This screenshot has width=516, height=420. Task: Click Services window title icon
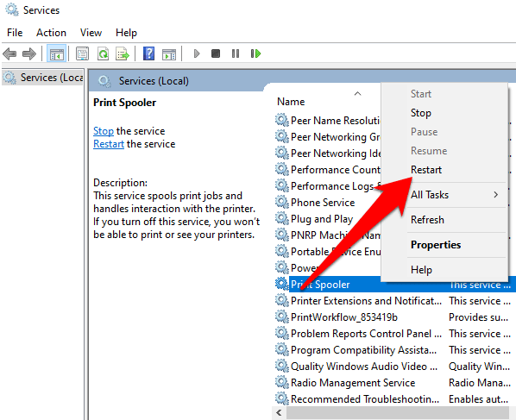click(12, 9)
